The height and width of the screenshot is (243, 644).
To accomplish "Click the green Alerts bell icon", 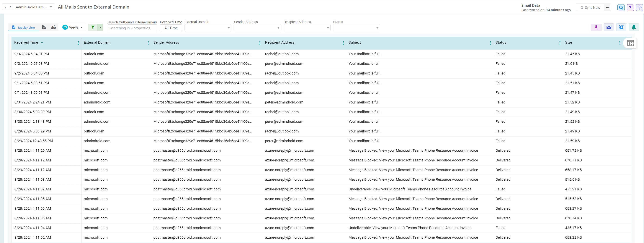I will click(x=634, y=27).
